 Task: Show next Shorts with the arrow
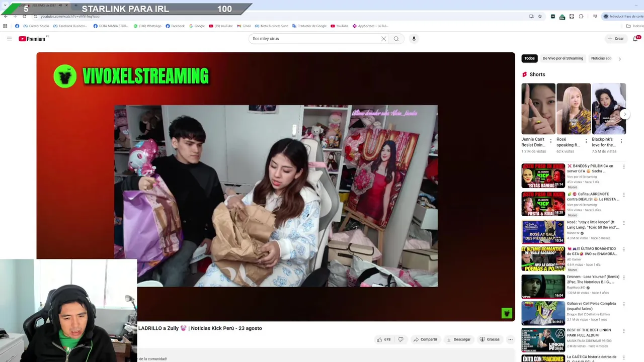624,114
